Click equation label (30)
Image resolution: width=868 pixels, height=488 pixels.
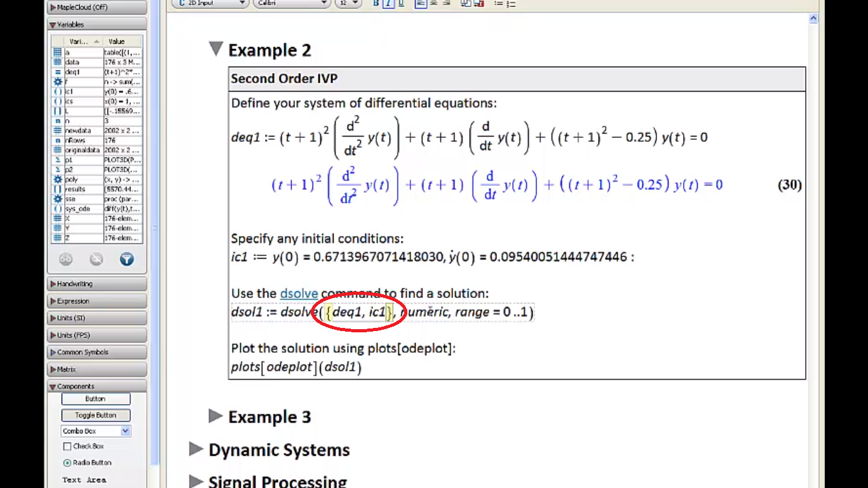[789, 185]
